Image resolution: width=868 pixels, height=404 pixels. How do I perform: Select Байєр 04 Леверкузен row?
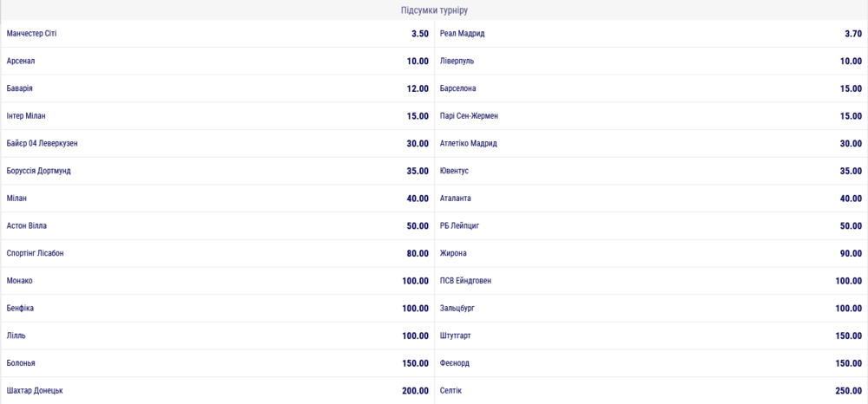tap(218, 143)
